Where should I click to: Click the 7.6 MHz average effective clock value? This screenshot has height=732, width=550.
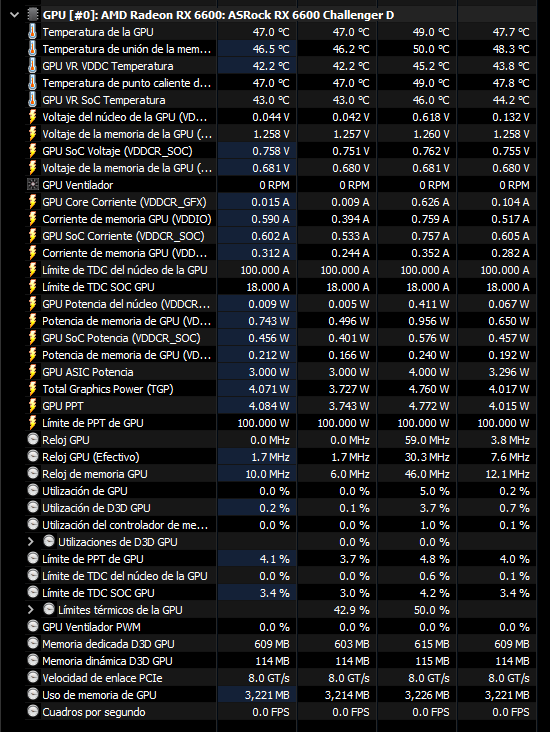click(x=510, y=457)
